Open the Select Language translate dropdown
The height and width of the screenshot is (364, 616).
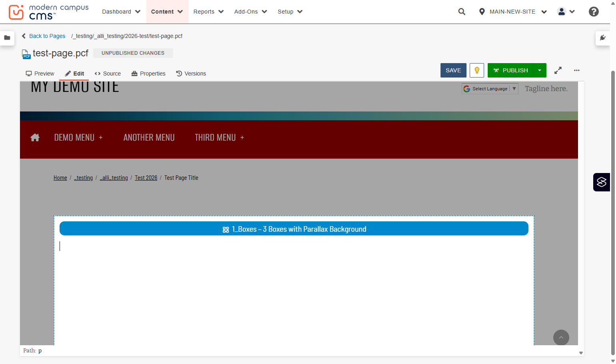490,89
